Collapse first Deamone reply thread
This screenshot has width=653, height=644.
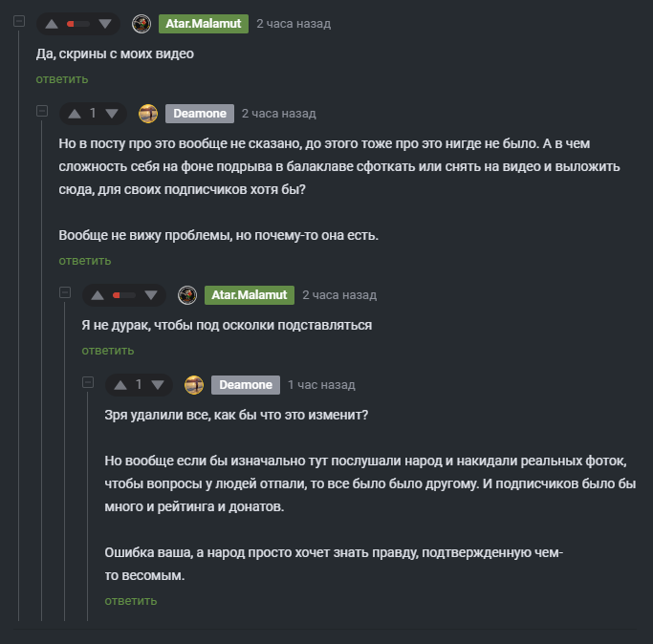(42, 111)
